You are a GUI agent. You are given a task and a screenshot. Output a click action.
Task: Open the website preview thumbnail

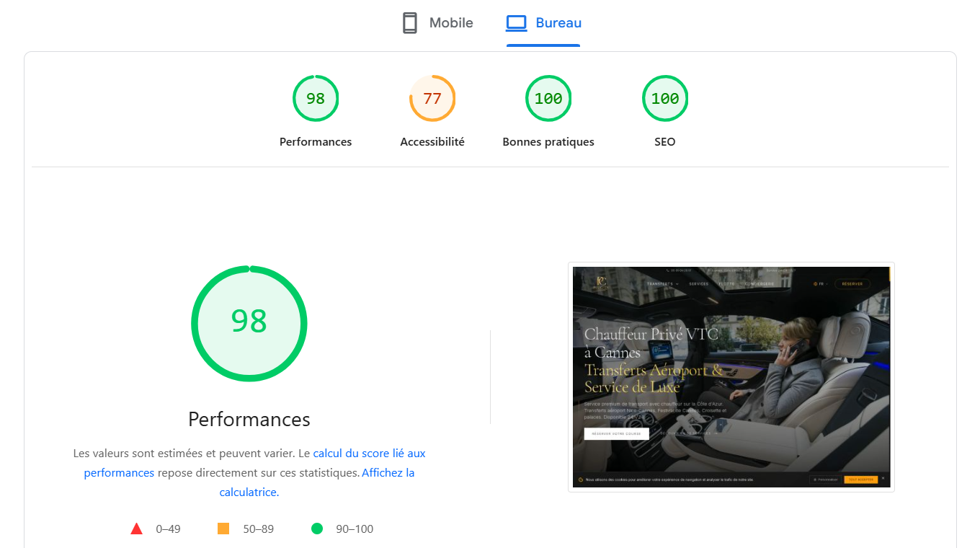pyautogui.click(x=731, y=376)
